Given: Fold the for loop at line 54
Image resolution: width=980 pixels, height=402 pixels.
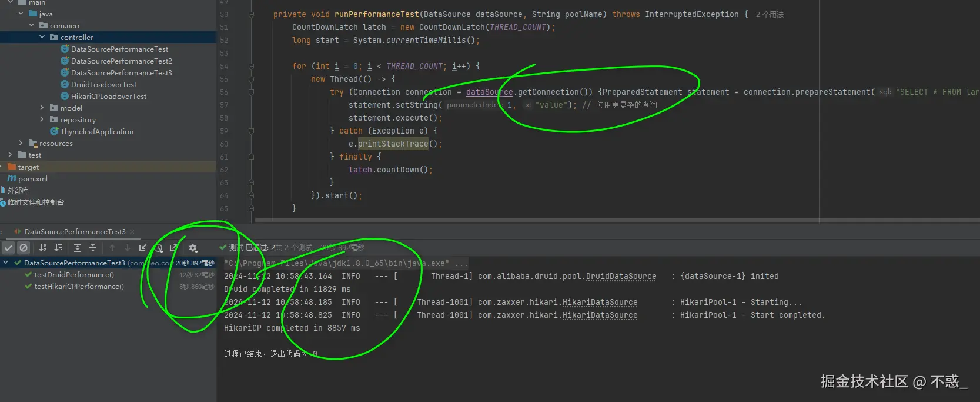Looking at the screenshot, I should 251,66.
